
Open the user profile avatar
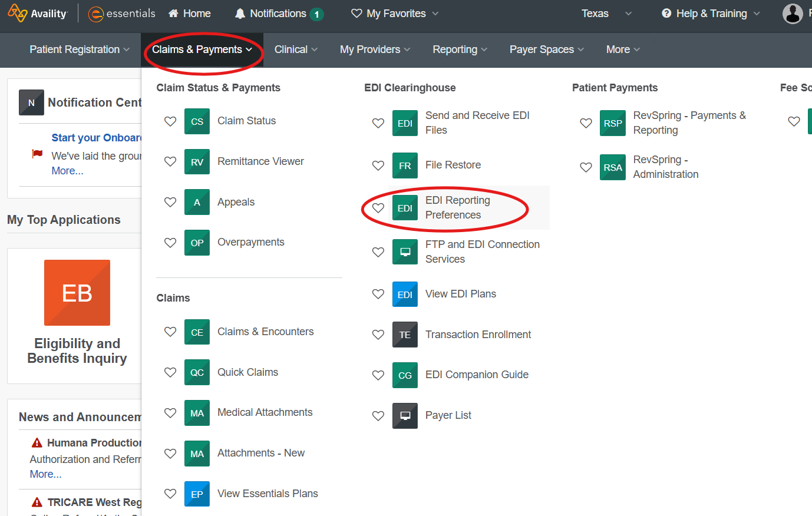[x=793, y=14]
